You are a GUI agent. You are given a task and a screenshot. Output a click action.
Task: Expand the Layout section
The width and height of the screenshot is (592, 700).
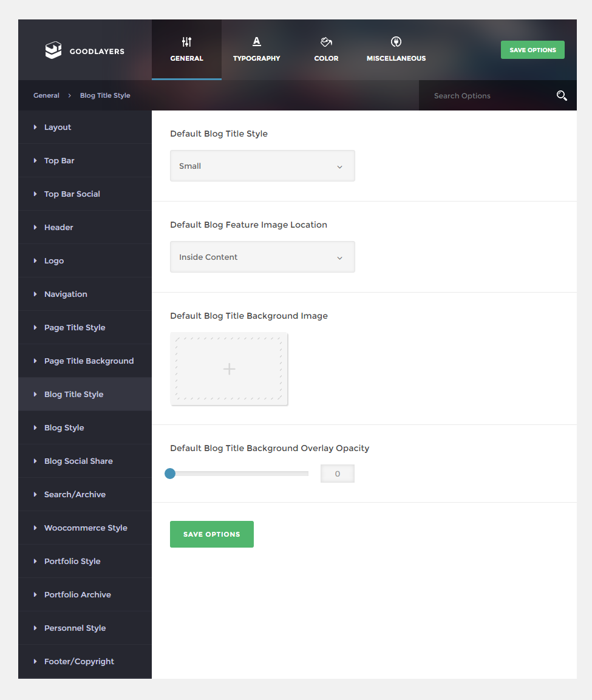coord(85,127)
